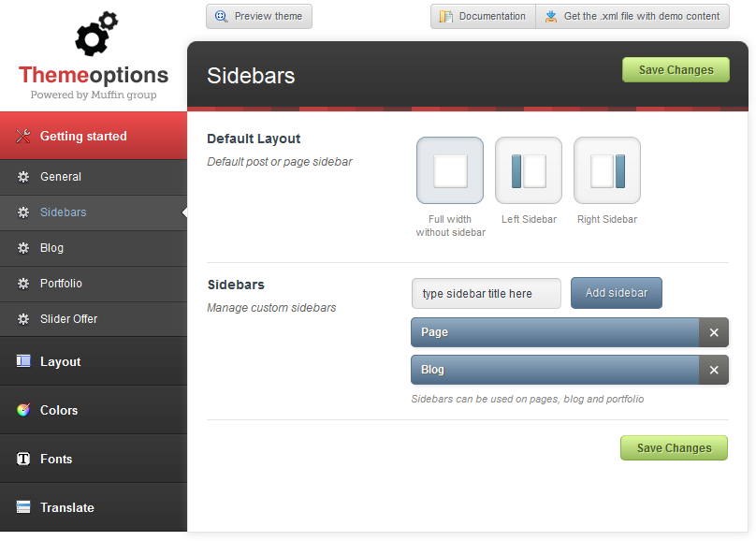Remove the Page sidebar with its X
The image size is (756, 541).
tap(714, 332)
